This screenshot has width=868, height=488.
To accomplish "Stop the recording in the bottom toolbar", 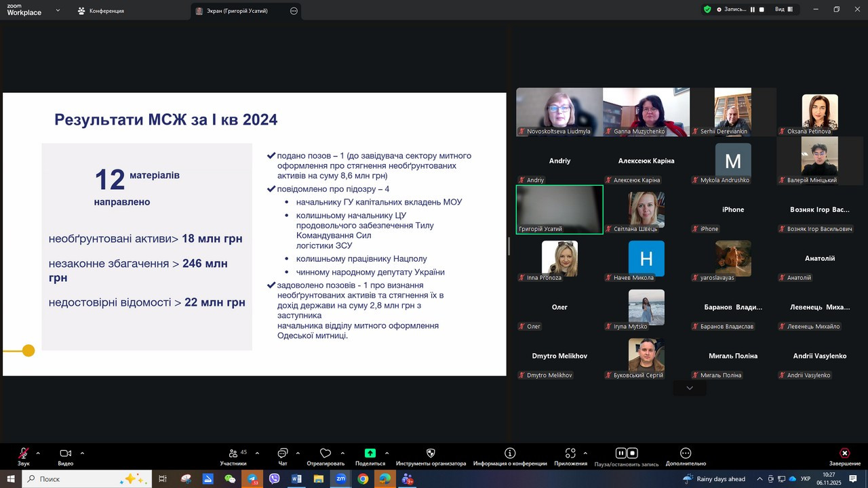I will coord(632,453).
